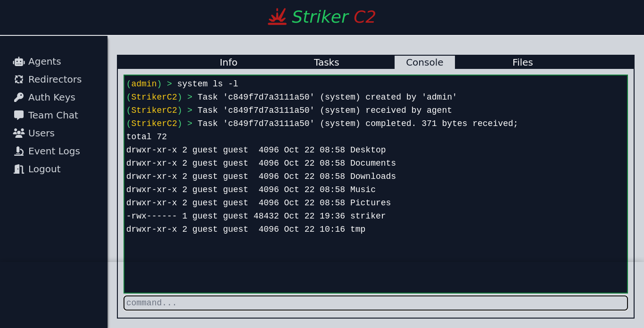The width and height of the screenshot is (644, 328).
Task: Click the 48432 file size value
Action: click(x=266, y=216)
